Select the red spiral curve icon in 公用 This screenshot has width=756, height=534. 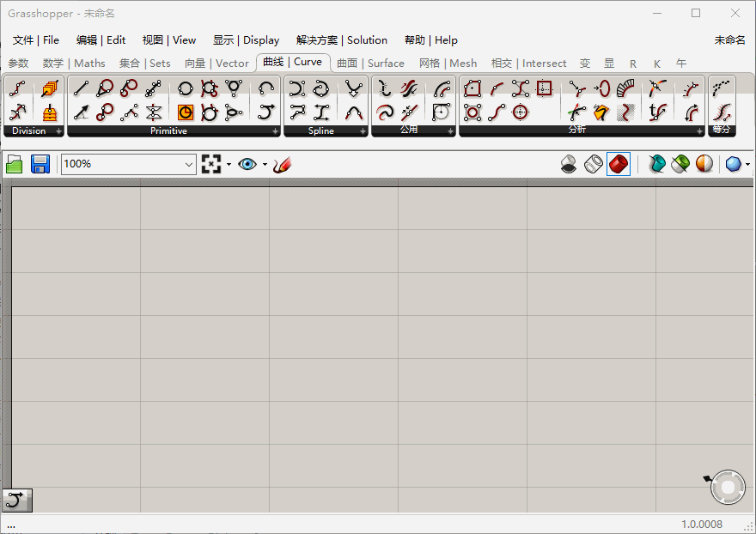point(385,112)
